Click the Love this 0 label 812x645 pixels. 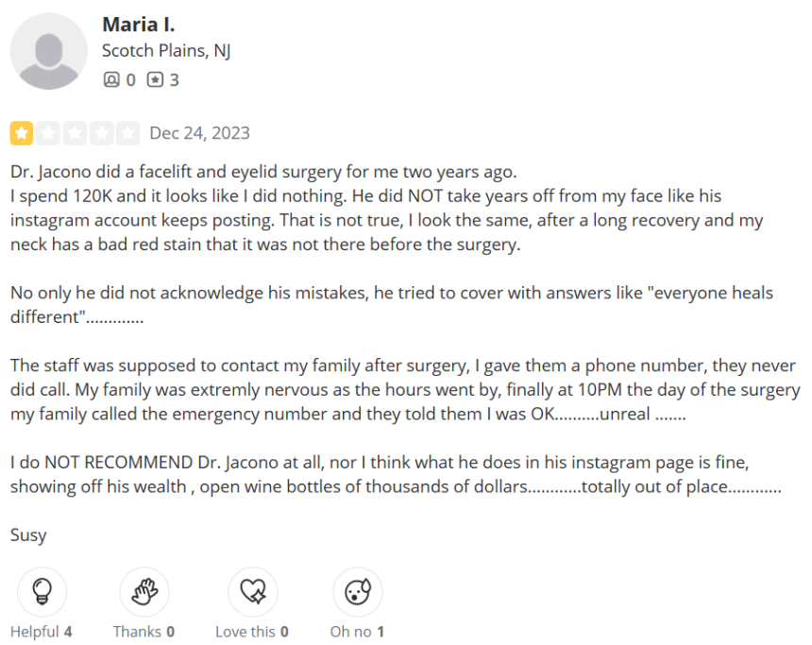coord(252,632)
